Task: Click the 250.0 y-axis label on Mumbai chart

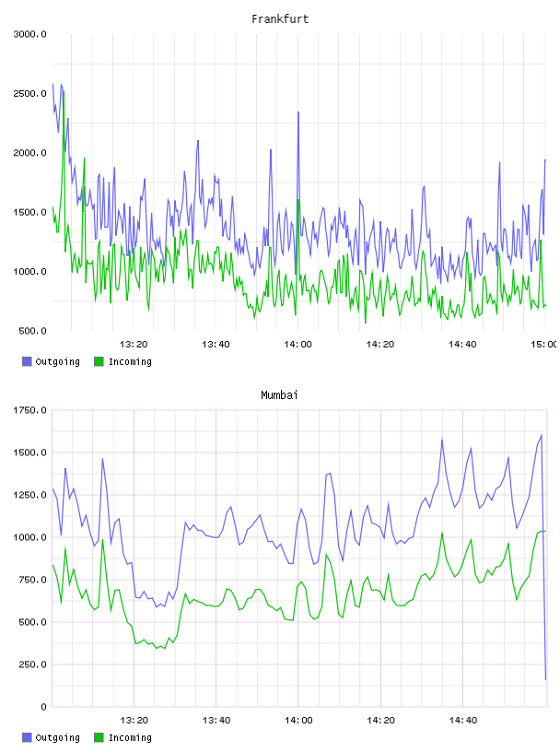Action: pos(32,664)
